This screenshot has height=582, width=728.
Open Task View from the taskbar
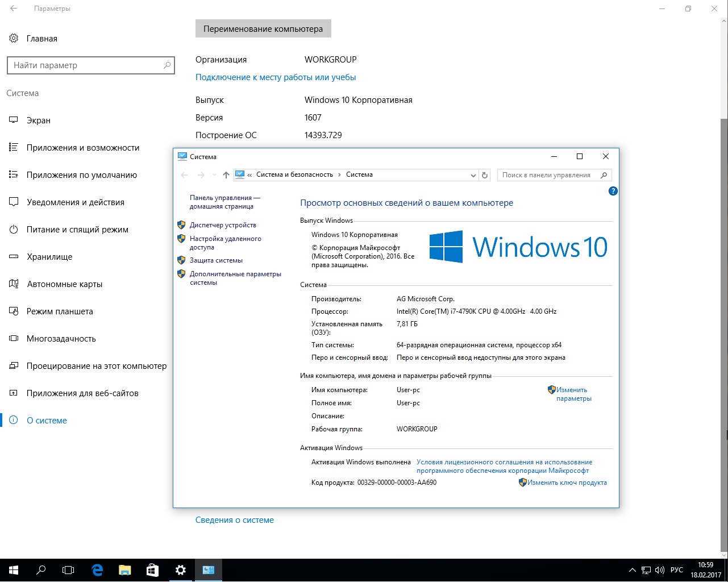(x=68, y=570)
